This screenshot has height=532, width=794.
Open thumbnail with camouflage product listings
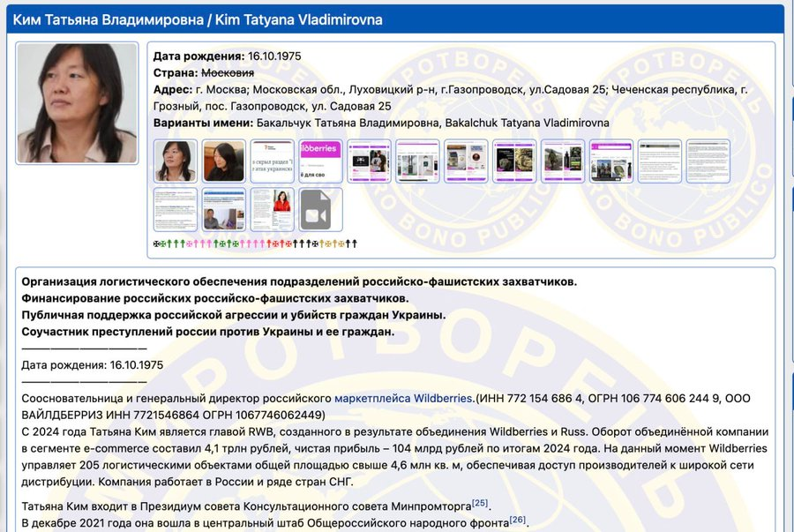tap(514, 161)
